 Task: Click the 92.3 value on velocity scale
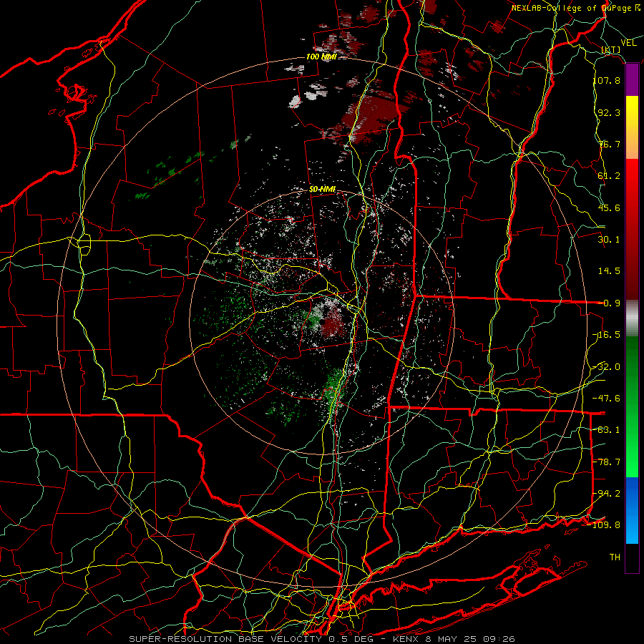pos(609,112)
